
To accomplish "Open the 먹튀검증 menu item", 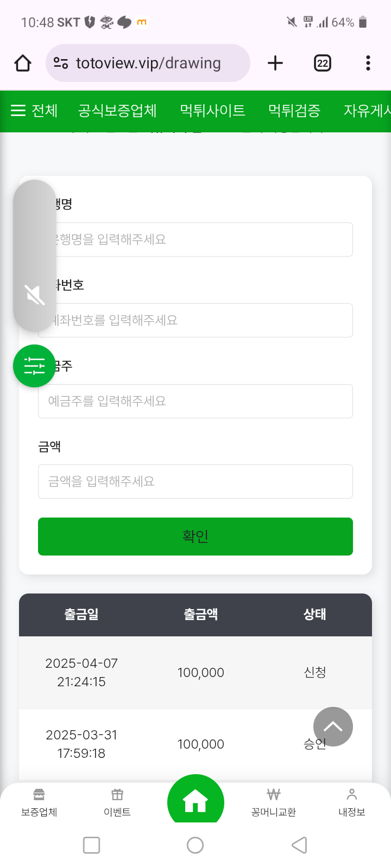I will pyautogui.click(x=294, y=111).
